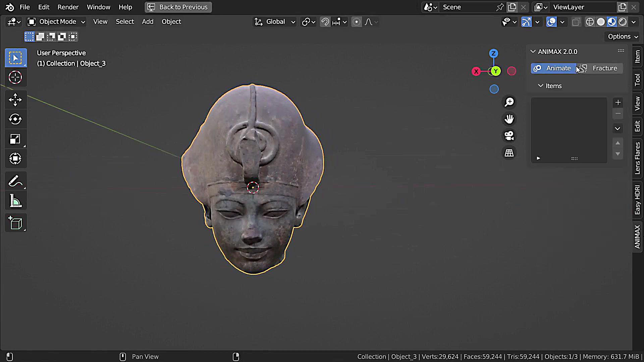Collapse the Items subpanel
The width and height of the screenshot is (644, 362).
pos(540,86)
